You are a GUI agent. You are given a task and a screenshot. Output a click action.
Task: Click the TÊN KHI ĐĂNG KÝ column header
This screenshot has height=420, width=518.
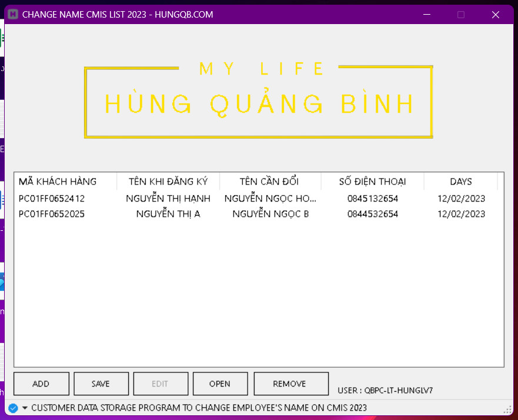168,182
